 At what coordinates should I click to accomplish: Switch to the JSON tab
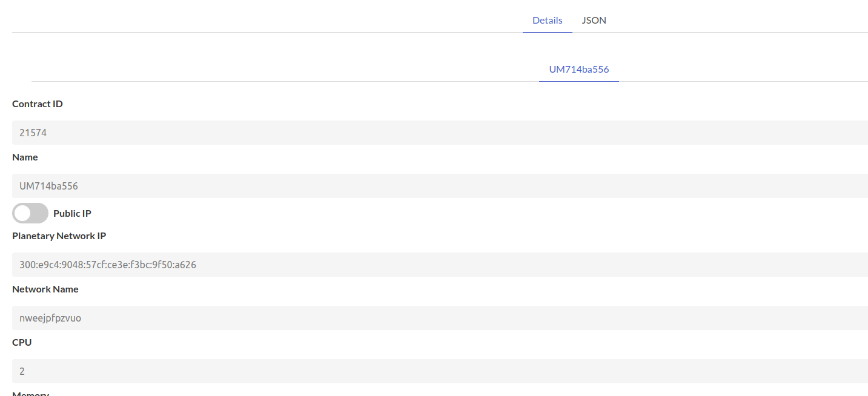(x=594, y=20)
